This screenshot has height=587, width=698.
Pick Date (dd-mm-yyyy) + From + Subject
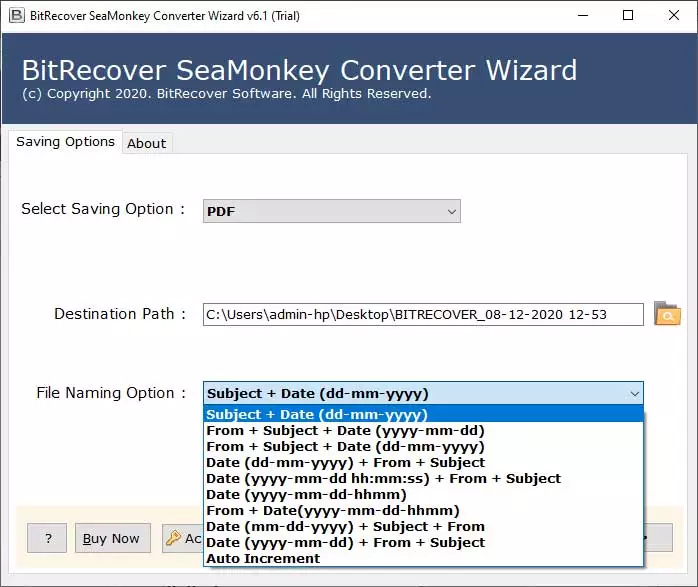point(423,462)
